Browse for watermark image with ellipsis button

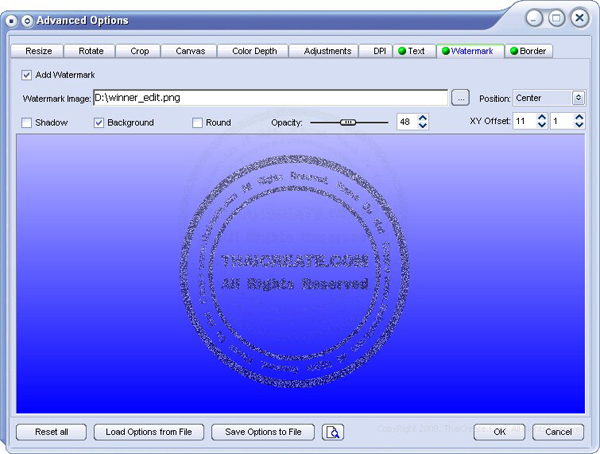[x=461, y=98]
